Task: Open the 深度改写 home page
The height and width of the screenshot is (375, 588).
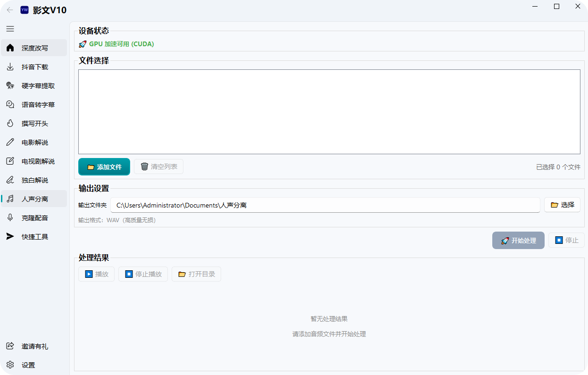Action: click(x=34, y=48)
